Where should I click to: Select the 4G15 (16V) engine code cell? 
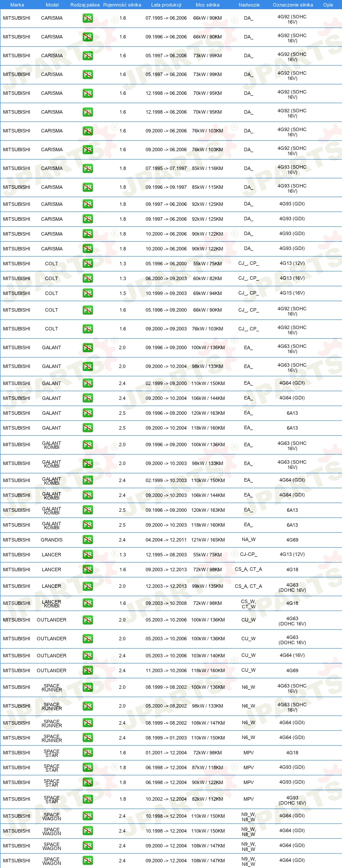[x=292, y=293]
